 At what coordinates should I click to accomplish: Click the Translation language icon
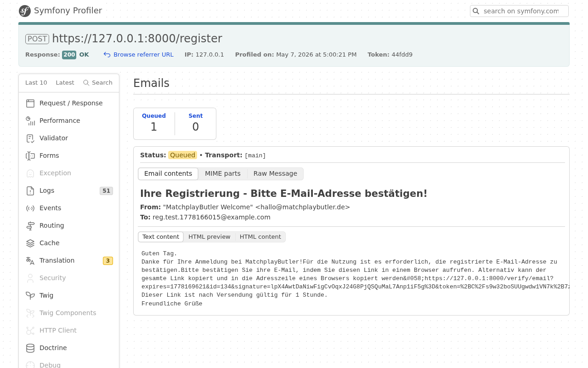[30, 261]
